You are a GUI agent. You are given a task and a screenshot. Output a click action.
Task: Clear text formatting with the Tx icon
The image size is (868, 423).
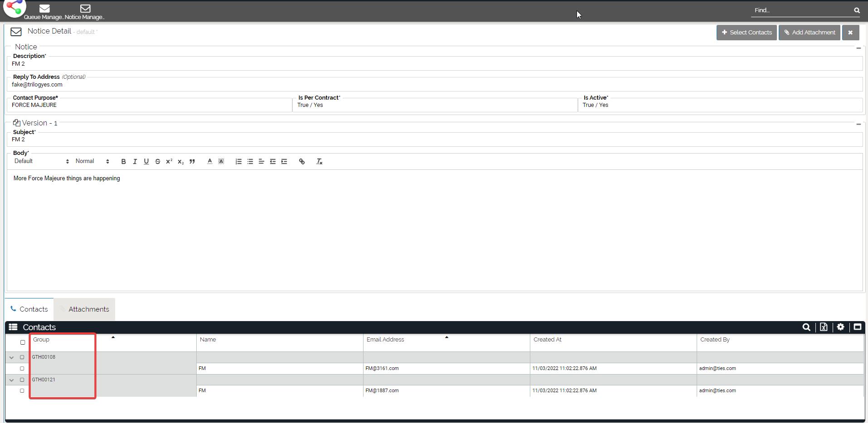tap(319, 162)
